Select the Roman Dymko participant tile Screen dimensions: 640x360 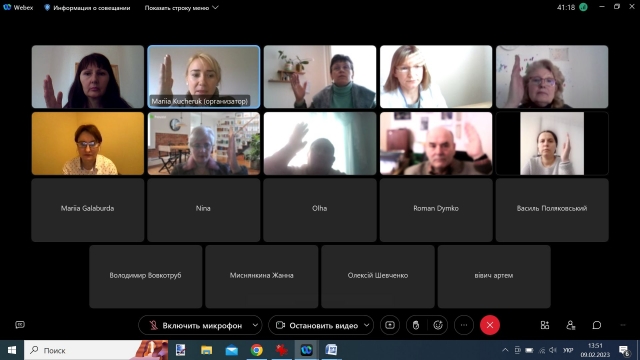tap(436, 210)
